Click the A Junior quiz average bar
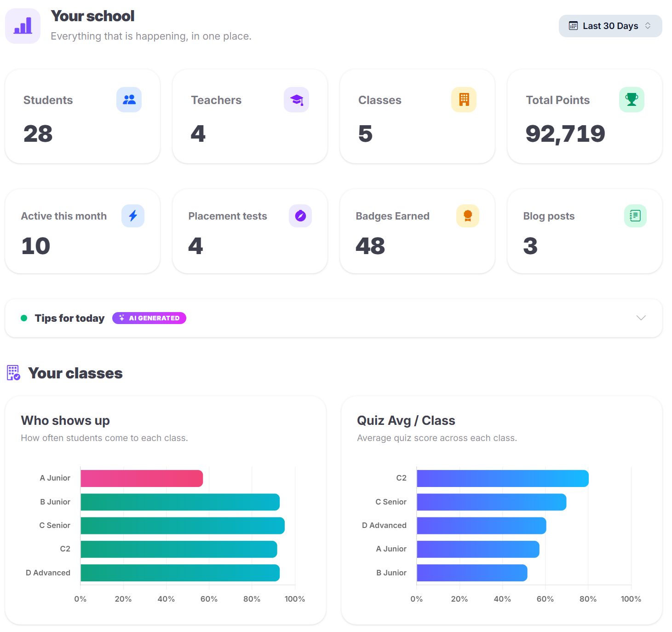672x632 pixels. tap(478, 549)
